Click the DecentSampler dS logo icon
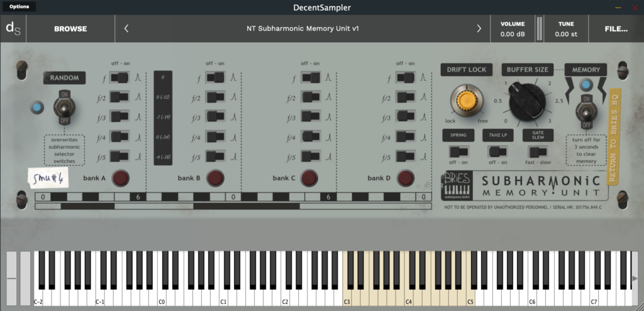Screen dimensions: 644x311 coord(13,29)
